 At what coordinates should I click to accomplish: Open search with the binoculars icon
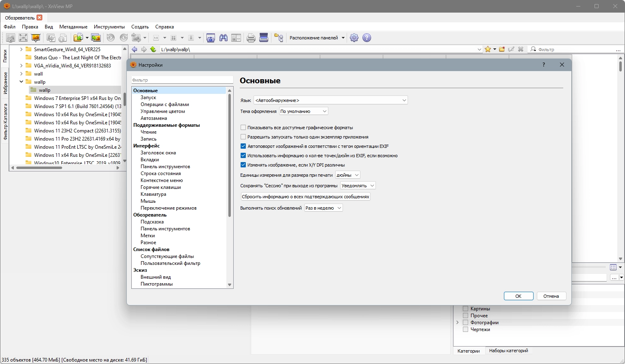[224, 38]
